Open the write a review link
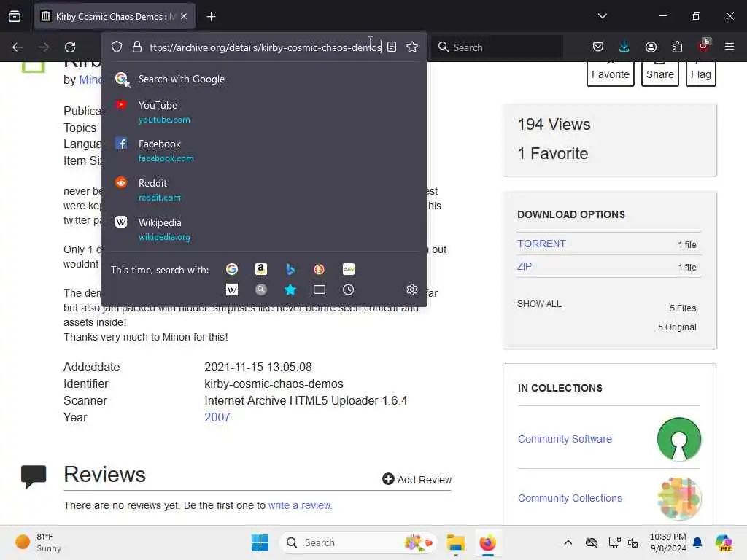 click(300, 505)
